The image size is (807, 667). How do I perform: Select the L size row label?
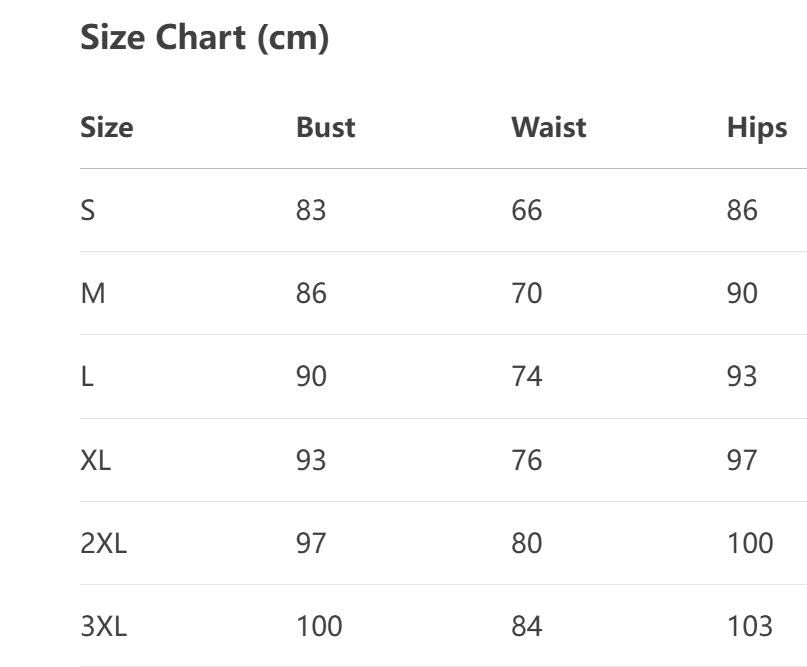click(x=87, y=377)
